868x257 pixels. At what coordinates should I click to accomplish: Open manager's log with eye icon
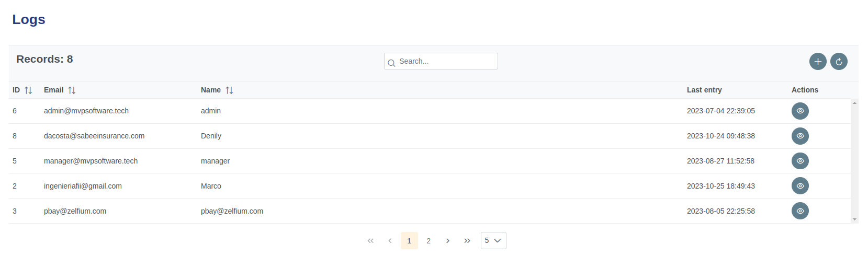tap(800, 161)
